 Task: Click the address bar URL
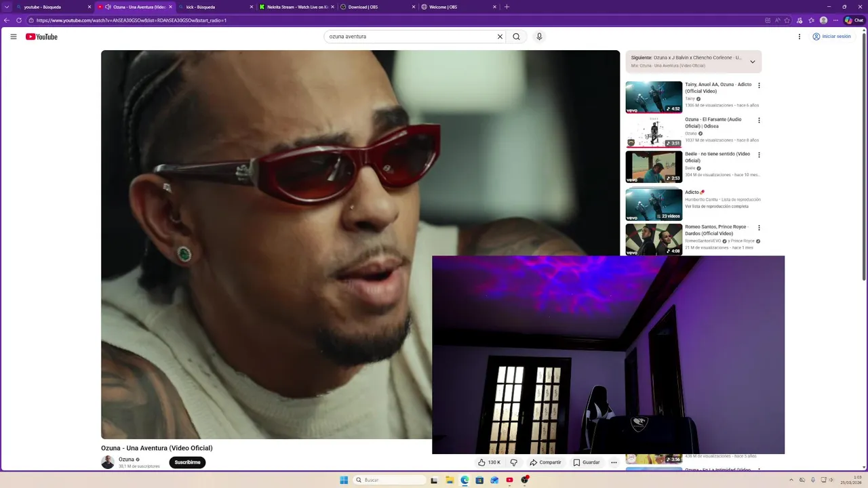point(131,20)
